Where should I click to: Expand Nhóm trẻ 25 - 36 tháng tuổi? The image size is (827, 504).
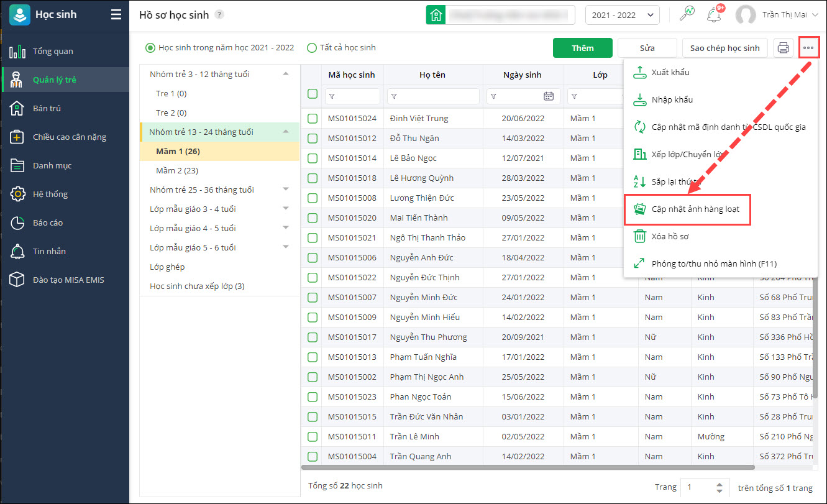(x=286, y=190)
